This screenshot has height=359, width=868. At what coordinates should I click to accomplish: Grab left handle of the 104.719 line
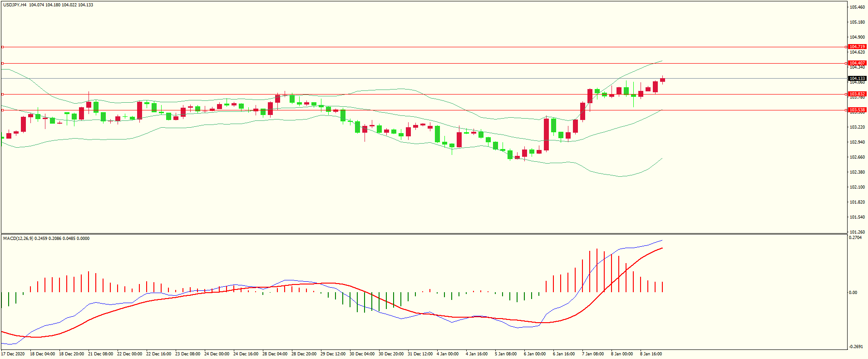coord(2,47)
